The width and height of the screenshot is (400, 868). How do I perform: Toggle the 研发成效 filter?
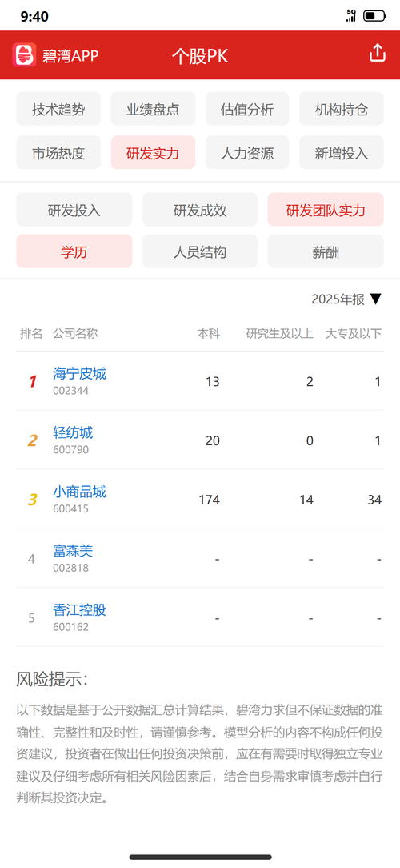pos(200,209)
